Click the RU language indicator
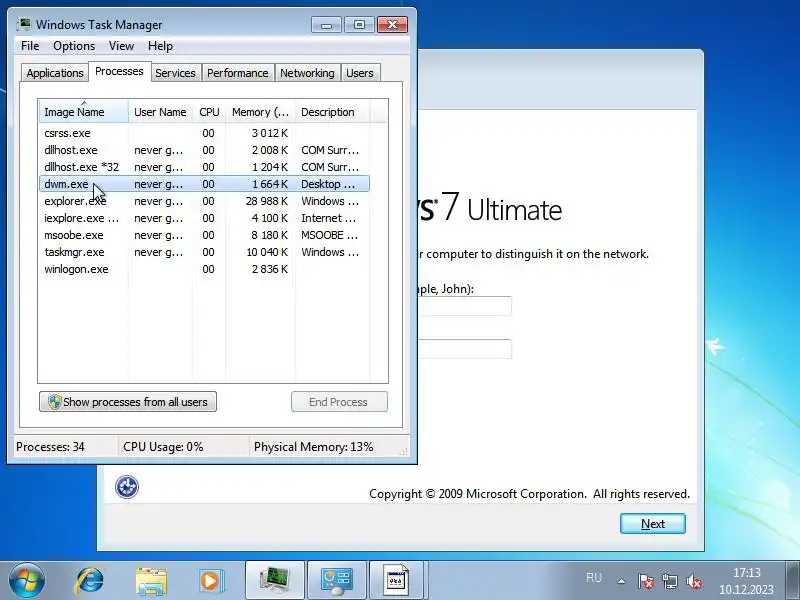This screenshot has width=800, height=600. click(594, 578)
